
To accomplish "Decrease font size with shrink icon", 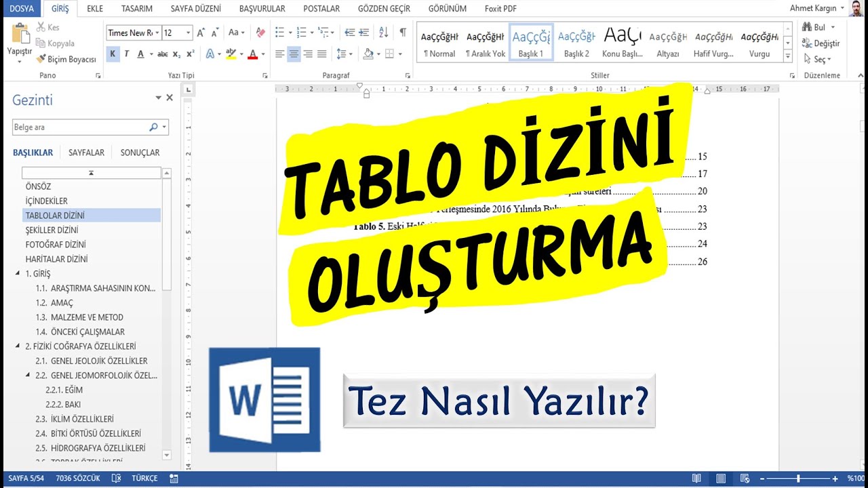I will pos(215,33).
